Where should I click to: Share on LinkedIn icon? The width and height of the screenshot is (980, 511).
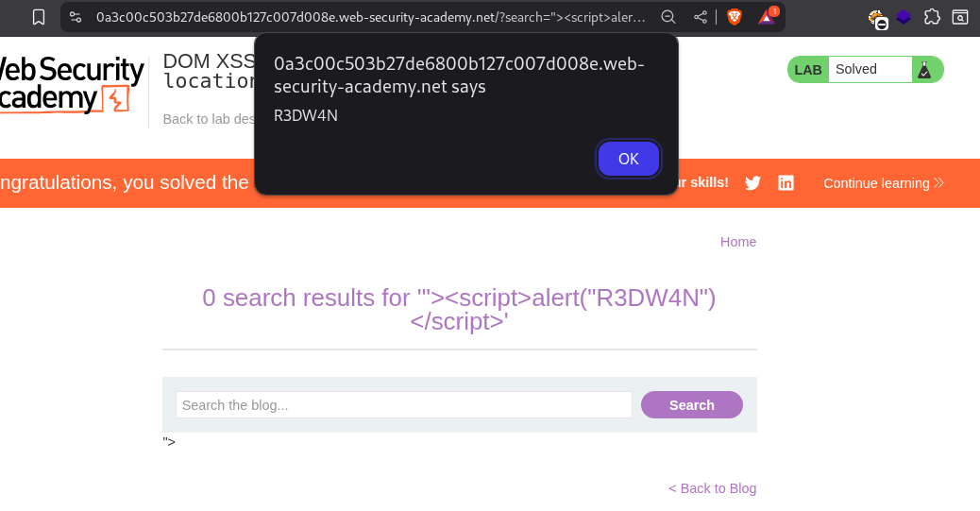[x=786, y=183]
